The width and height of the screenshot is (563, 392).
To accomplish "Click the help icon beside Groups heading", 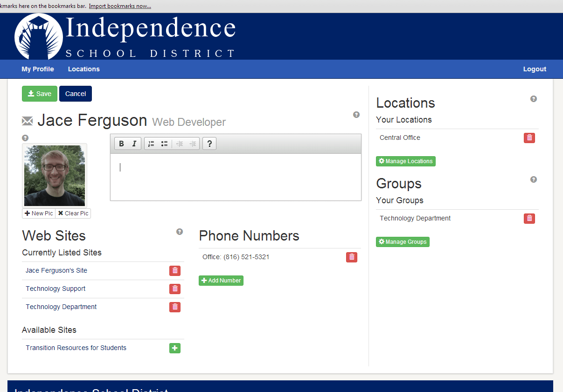I will coord(534,179).
